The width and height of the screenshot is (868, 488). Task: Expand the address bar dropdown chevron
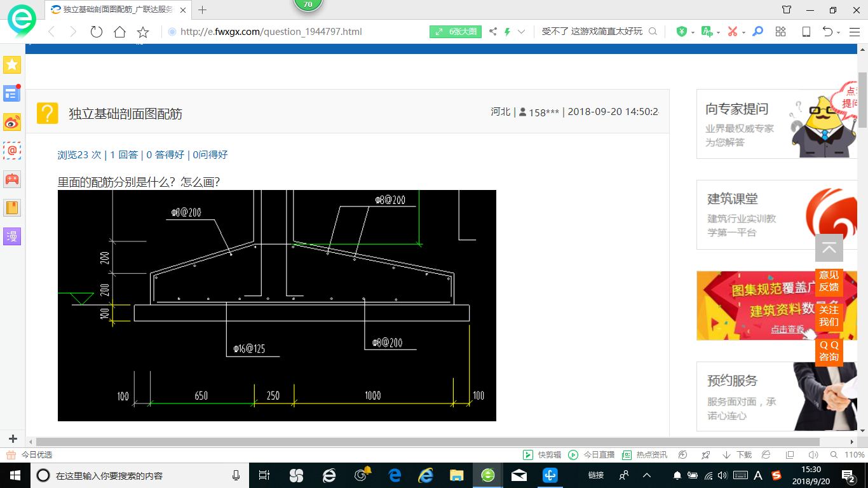coord(522,32)
